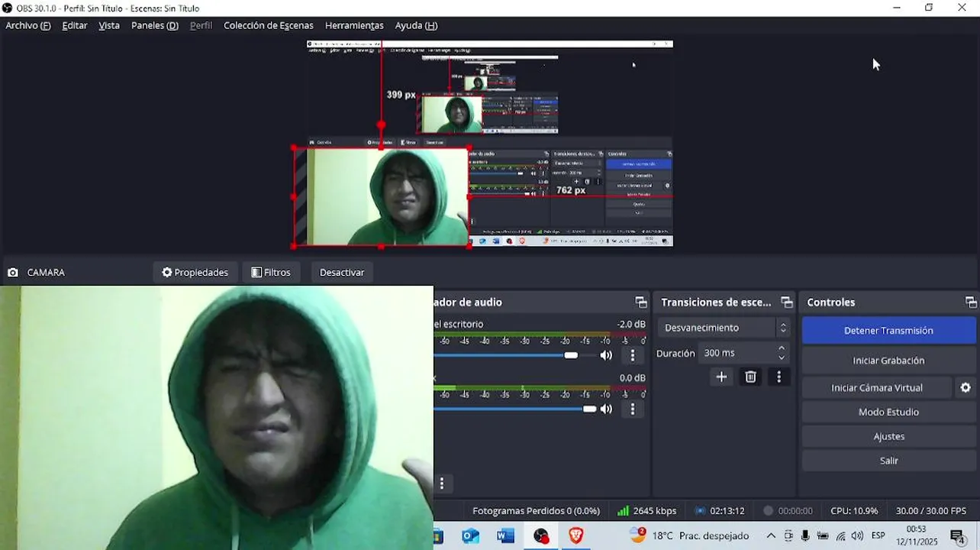This screenshot has width=980, height=550.
Task: Click Fotogramas Perdidos 0 (0.0%) status
Action: 536,511
